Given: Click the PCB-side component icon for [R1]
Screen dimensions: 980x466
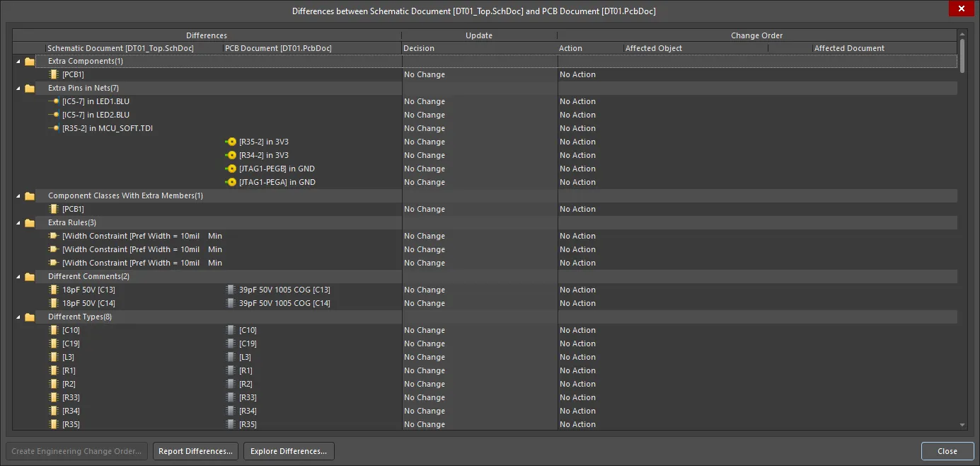Looking at the screenshot, I should coord(230,370).
